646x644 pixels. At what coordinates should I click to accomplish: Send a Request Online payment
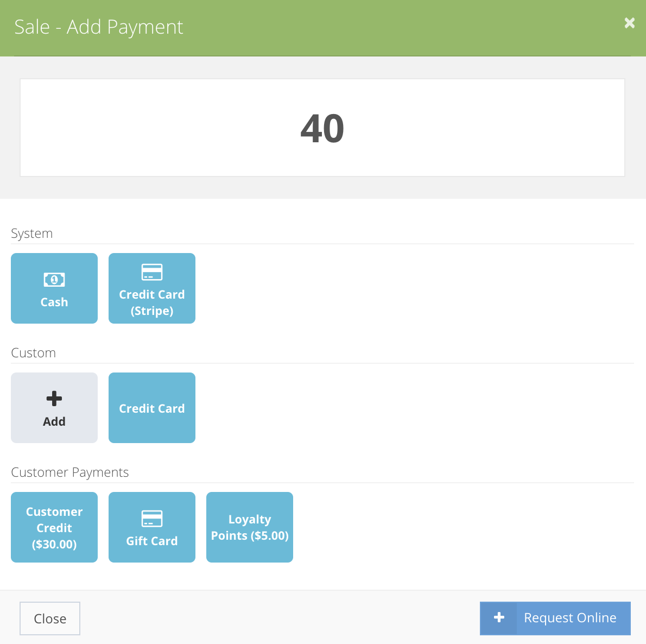[555, 618]
